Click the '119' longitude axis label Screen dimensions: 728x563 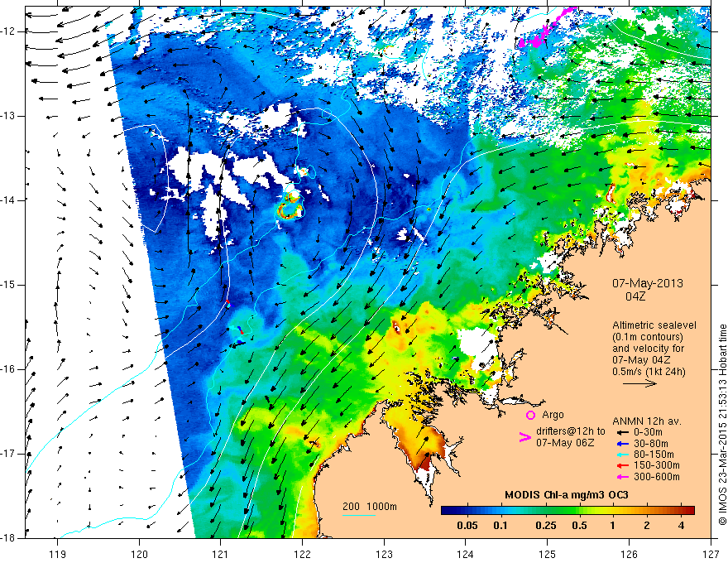point(58,554)
